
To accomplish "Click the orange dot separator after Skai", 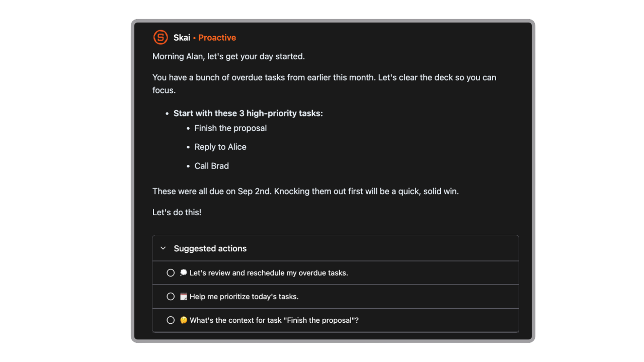I will pos(193,37).
